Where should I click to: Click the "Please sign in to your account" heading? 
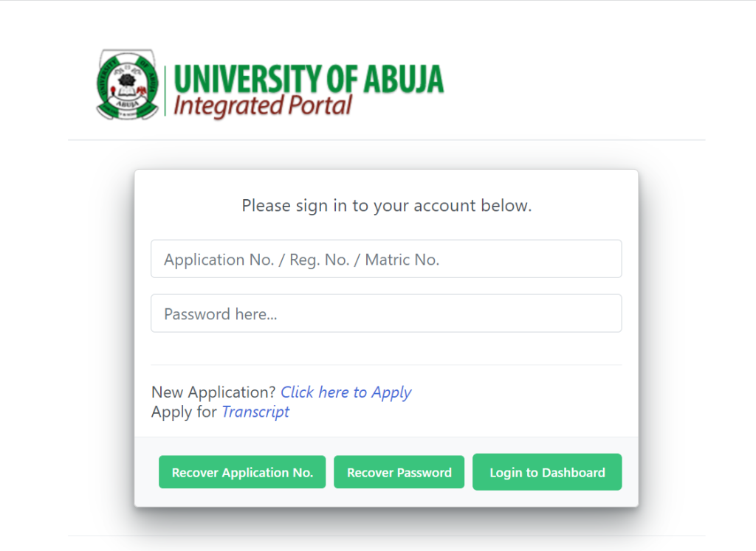coord(386,205)
